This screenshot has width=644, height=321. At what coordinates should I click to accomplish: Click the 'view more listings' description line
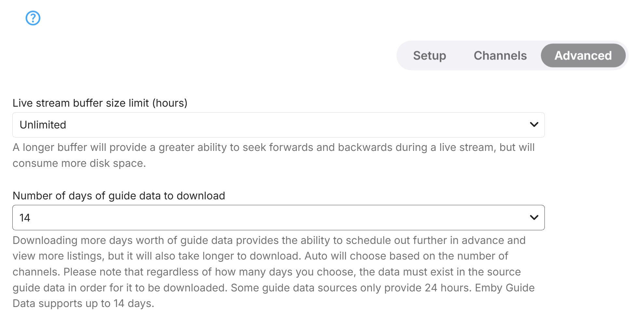tap(59, 256)
